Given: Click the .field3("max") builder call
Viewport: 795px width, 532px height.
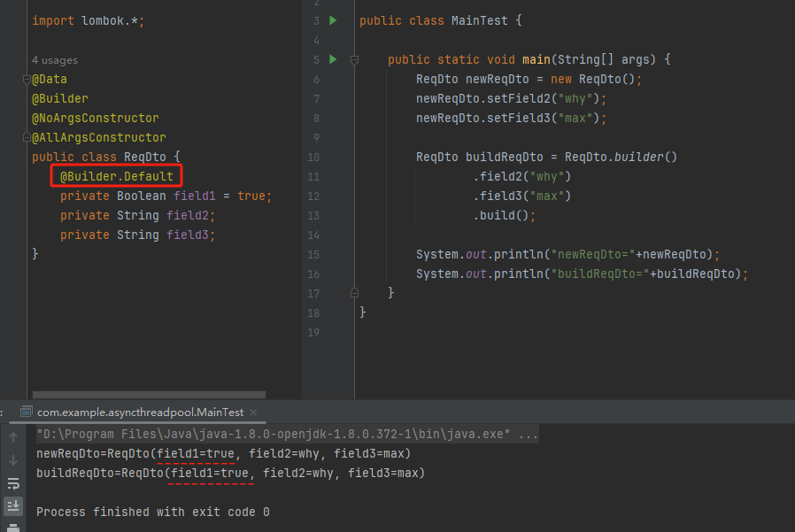Looking at the screenshot, I should 522,196.
